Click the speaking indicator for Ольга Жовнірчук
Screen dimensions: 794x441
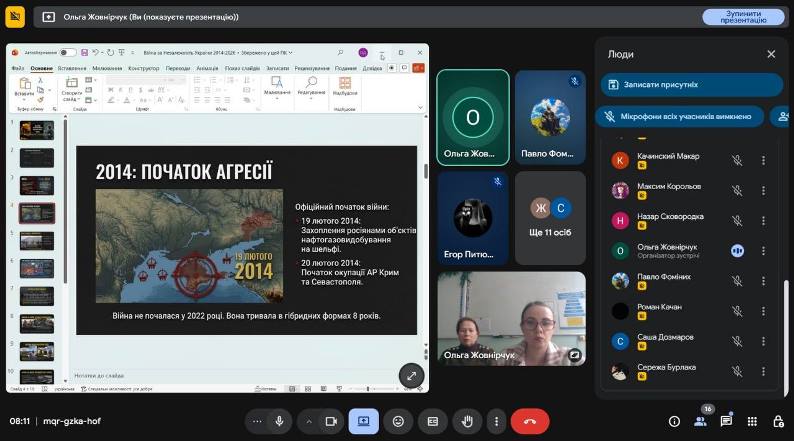pos(737,251)
